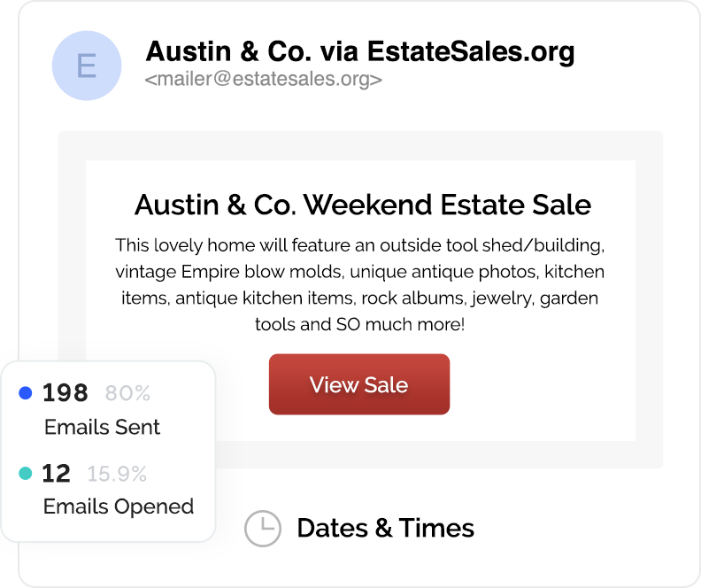Click the 12 emails opened count
The width and height of the screenshot is (701, 588).
57,474
